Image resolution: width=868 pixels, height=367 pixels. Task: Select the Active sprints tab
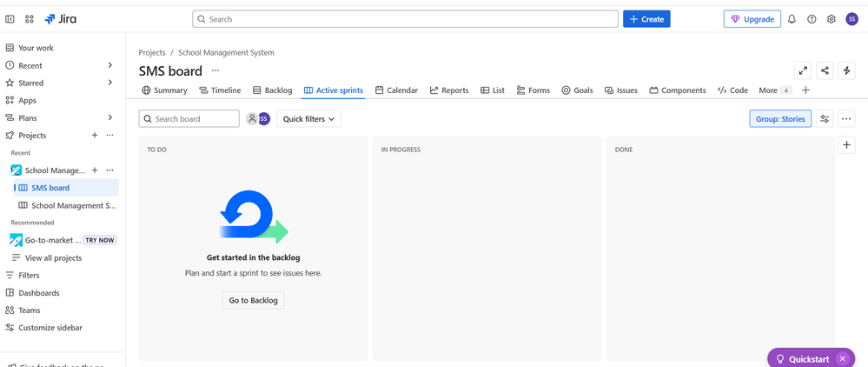click(x=334, y=90)
